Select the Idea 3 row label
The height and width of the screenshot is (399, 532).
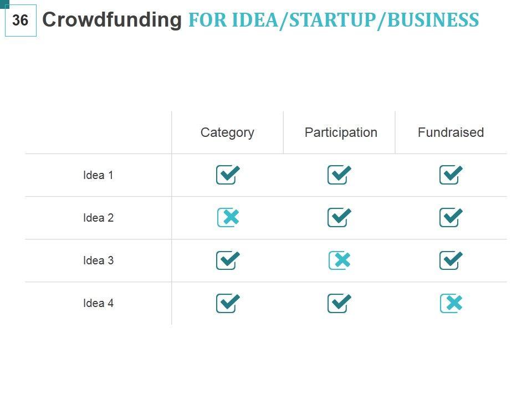(x=98, y=260)
